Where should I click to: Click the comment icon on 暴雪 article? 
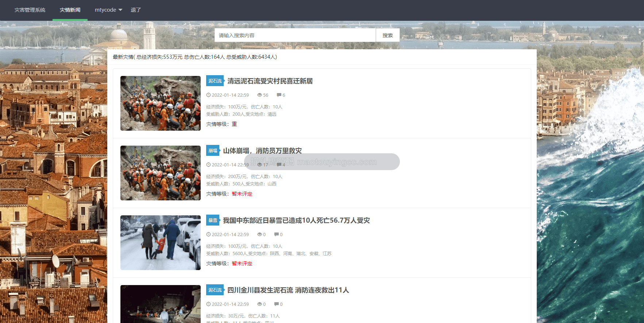pyautogui.click(x=276, y=234)
